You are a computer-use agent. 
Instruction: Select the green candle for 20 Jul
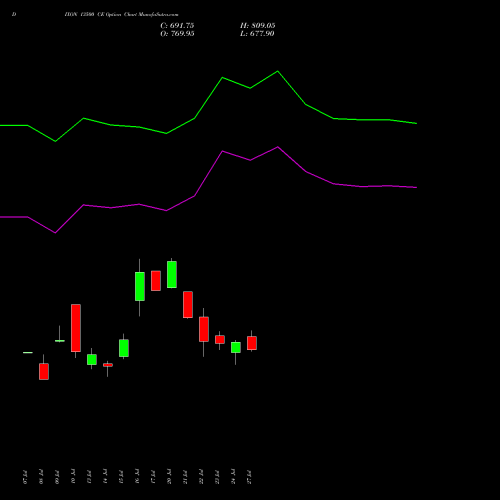coord(172,274)
